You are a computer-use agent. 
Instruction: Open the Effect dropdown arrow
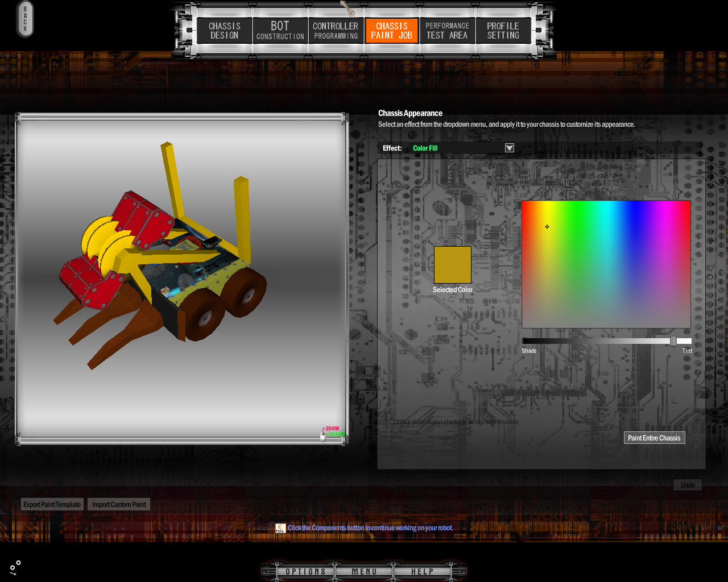point(510,148)
